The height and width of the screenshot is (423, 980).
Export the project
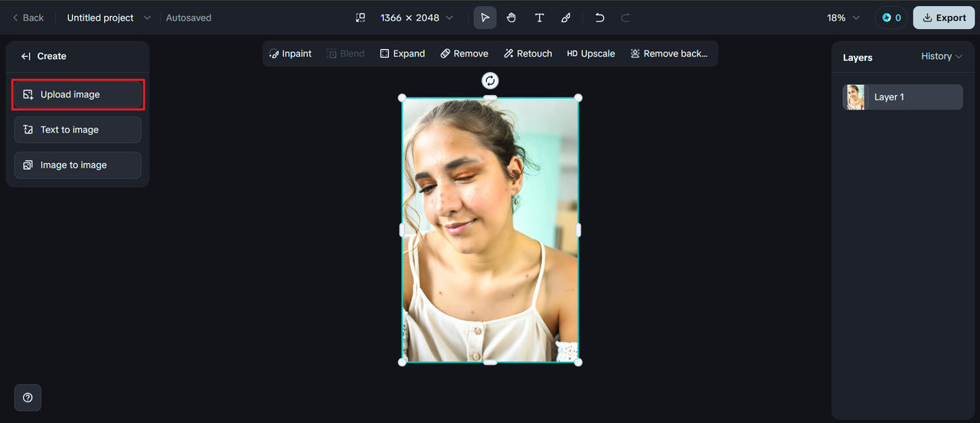(944, 18)
